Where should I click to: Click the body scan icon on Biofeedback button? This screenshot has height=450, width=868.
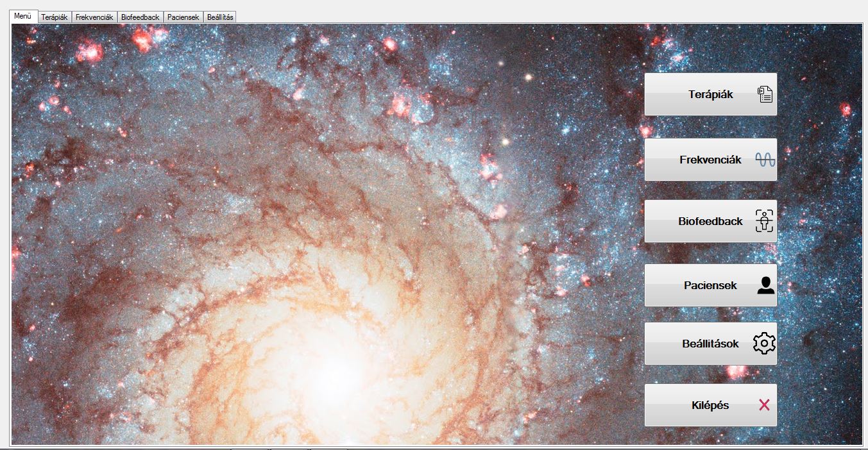[764, 221]
